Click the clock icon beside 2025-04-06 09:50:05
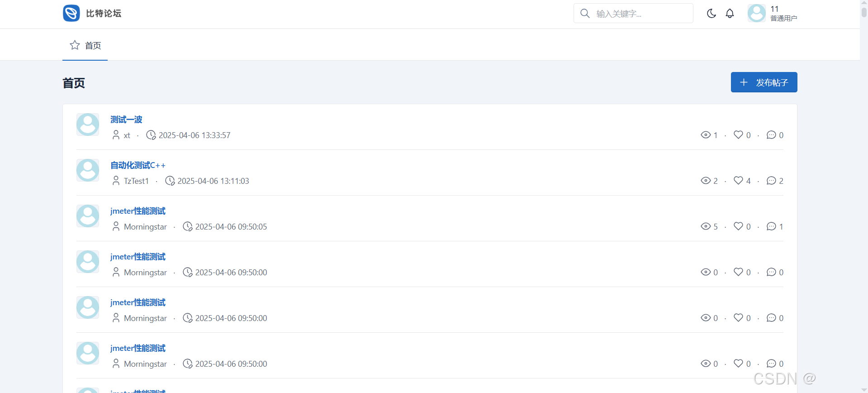 click(188, 226)
